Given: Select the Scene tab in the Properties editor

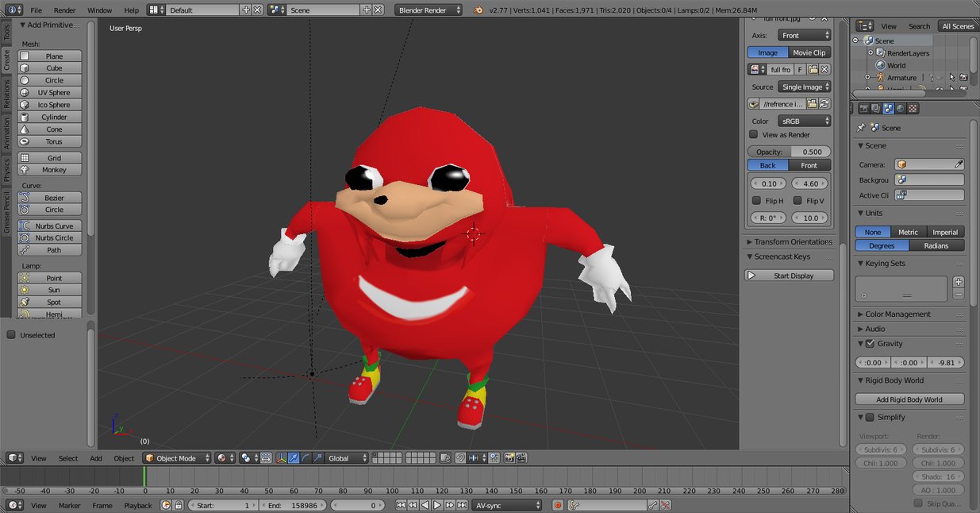Looking at the screenshot, I should click(887, 108).
